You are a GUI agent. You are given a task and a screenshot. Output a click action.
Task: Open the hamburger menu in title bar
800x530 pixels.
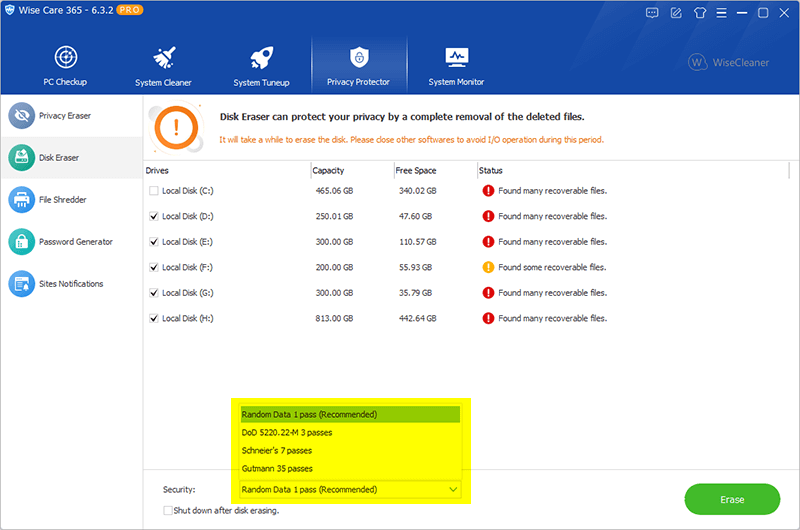pyautogui.click(x=721, y=13)
